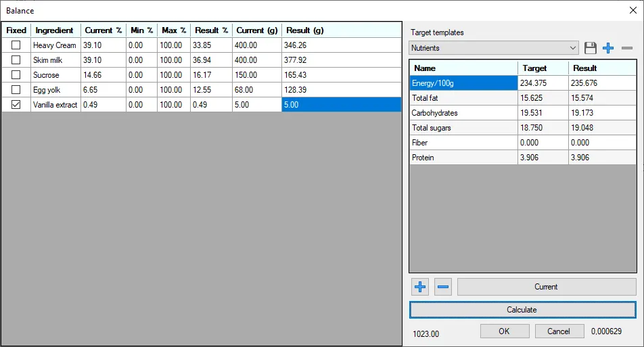Toggle Fixed checkbox for Egg yolk
The width and height of the screenshot is (644, 347).
[16, 89]
